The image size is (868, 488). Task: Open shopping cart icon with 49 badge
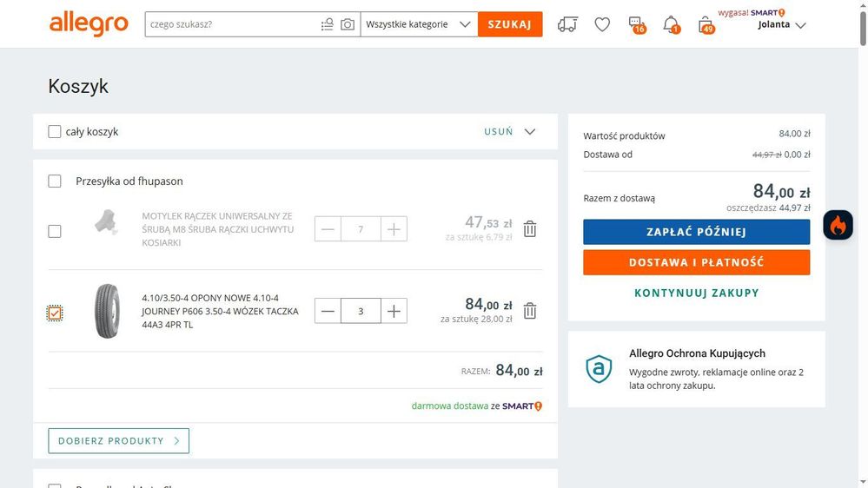(706, 24)
